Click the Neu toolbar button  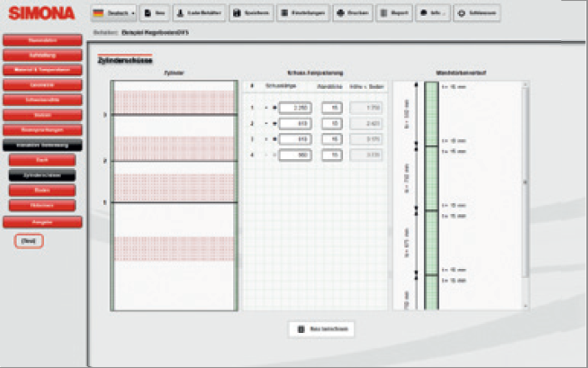pos(155,14)
